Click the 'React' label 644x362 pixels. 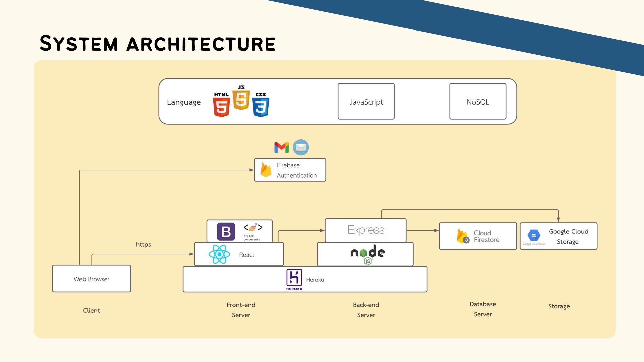click(247, 255)
